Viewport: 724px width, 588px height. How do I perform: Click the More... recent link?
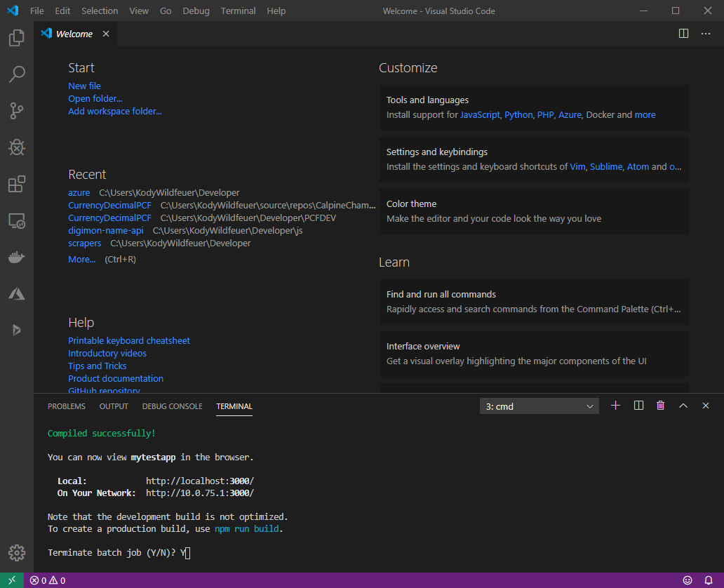coord(81,259)
